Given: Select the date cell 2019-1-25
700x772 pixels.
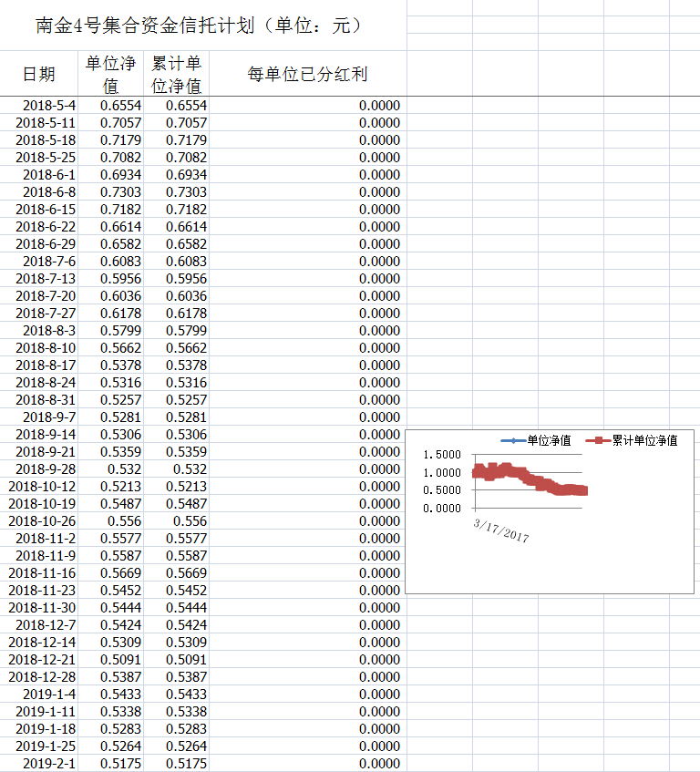Looking at the screenshot, I should point(39,746).
